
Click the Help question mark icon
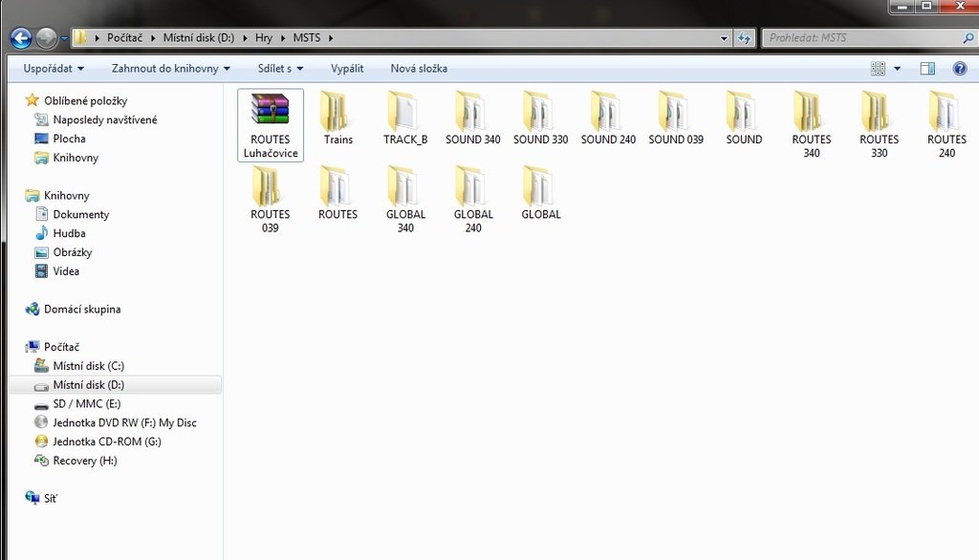[959, 69]
